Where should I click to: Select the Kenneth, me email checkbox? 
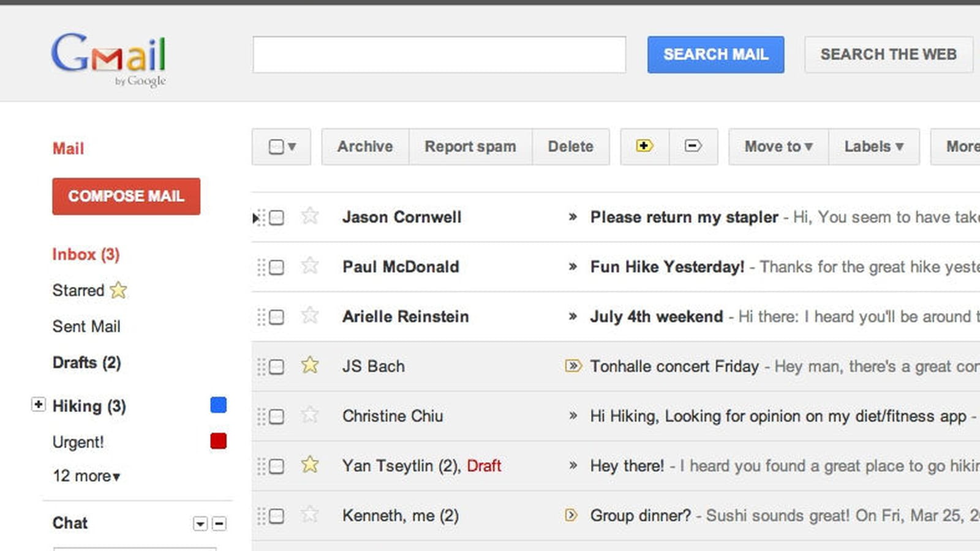[x=276, y=515]
